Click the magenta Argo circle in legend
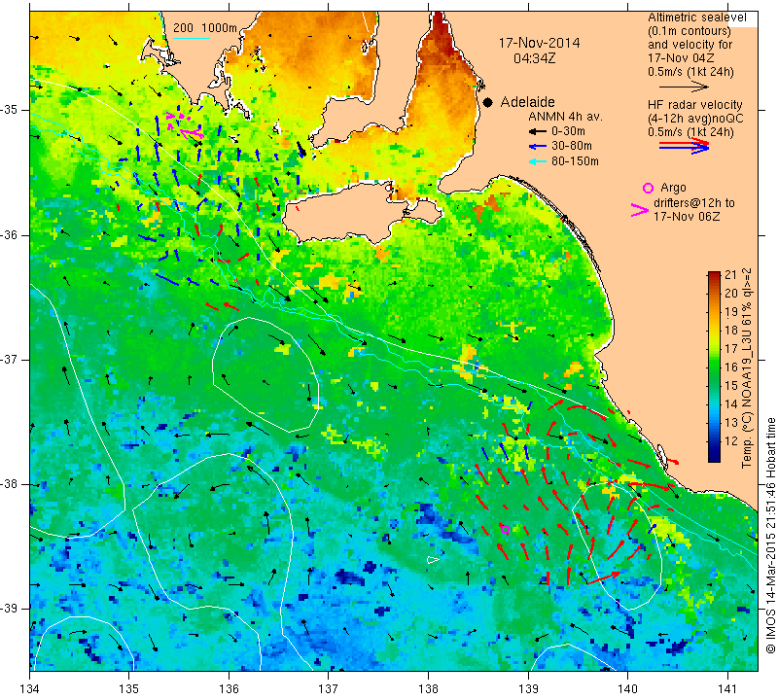778x700 pixels. (x=648, y=188)
